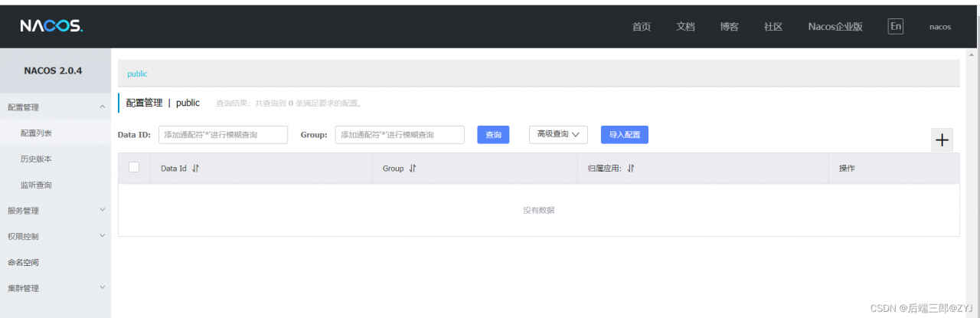The height and width of the screenshot is (318, 980).
Task: Click the 没有数据 empty table message
Action: 539,210
